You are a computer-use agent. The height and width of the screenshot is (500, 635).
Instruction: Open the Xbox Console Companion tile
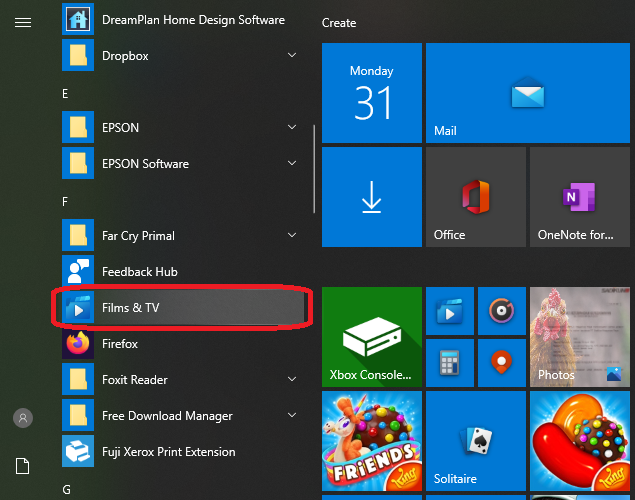[372, 337]
